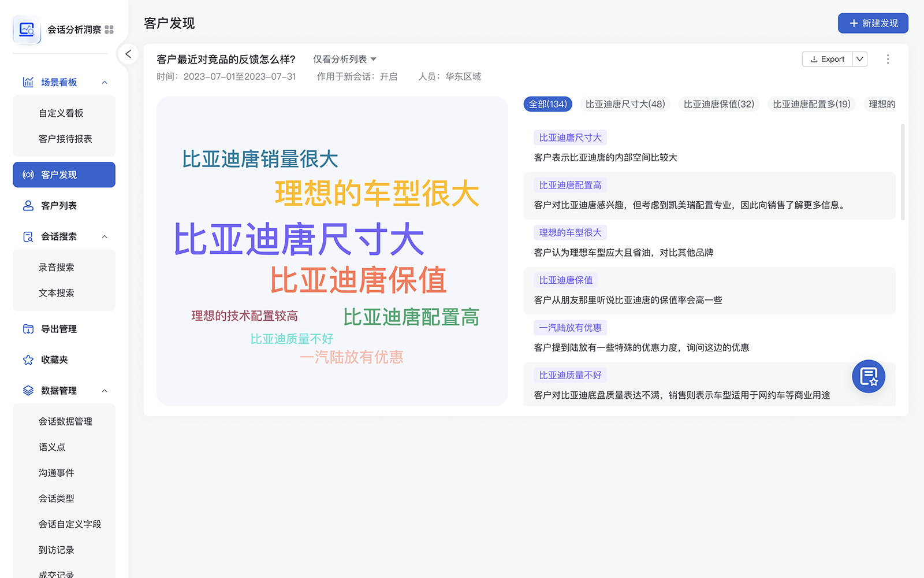Click 比亚迪唐销量很大 in word cloud
Screen dimensions: 924x578
[260, 159]
